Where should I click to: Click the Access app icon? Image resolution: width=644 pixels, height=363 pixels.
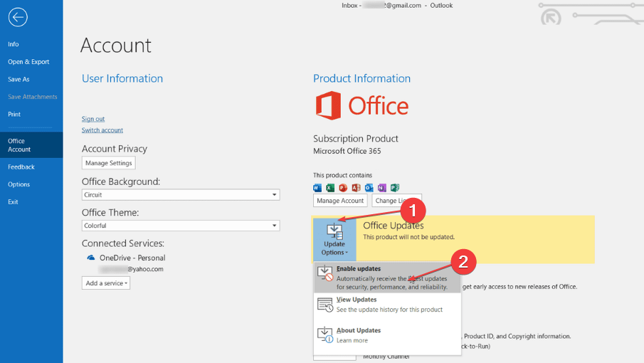coord(356,188)
